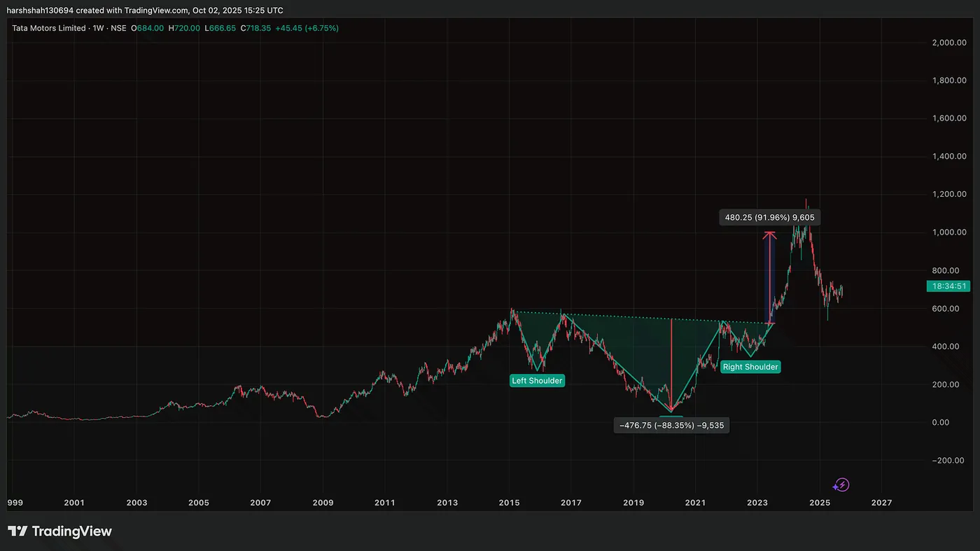Click the purple lightning bolt icon
Viewport: 980px width, 551px height.
pos(841,484)
